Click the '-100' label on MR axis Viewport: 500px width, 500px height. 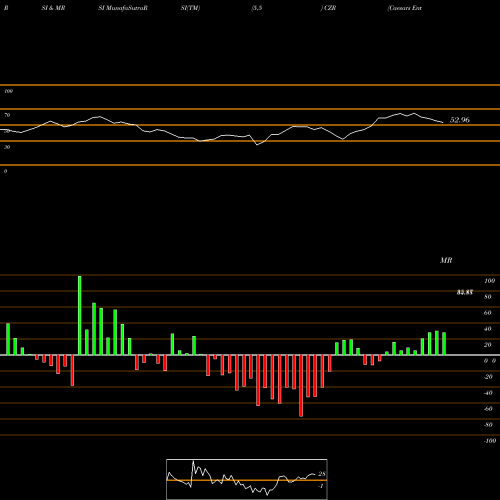pyautogui.click(x=490, y=441)
